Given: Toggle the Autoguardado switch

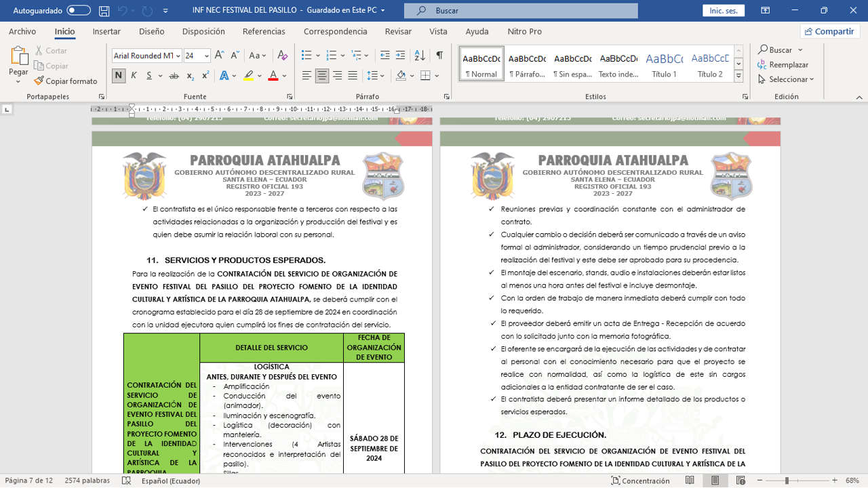Looking at the screenshot, I should (79, 11).
